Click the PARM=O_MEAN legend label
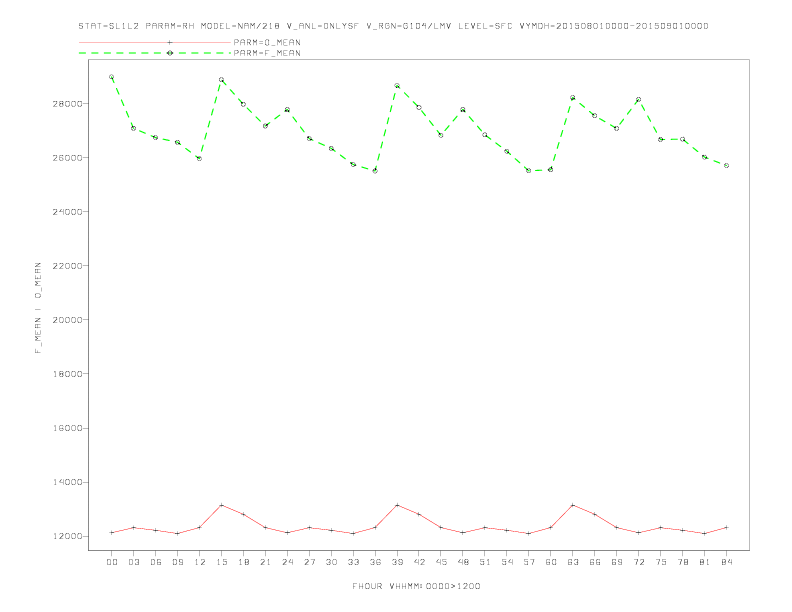The image size is (792, 612). click(x=267, y=42)
